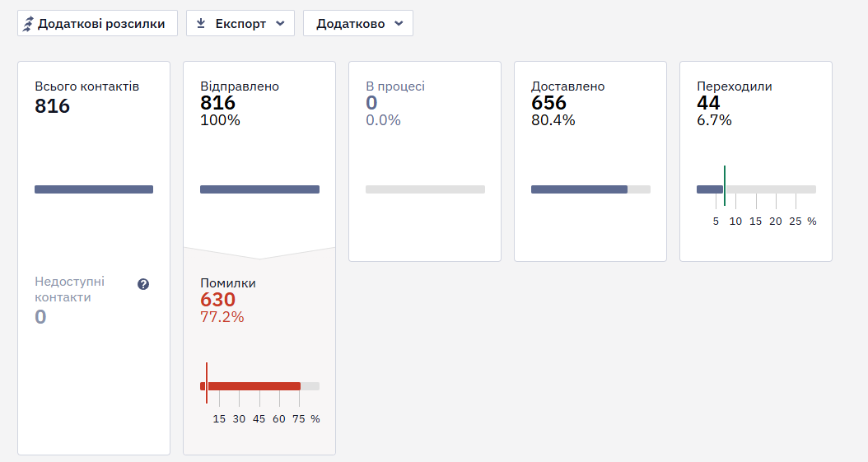Click the green benchmark marker in Переходили
Viewport: 868px width, 462px height.
coord(725,185)
